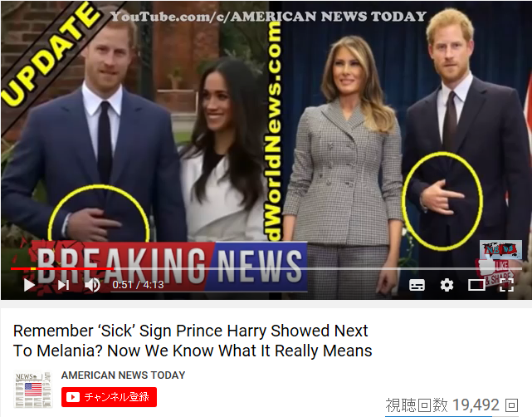This screenshot has height=417, width=532.
Task: Click the 0:51 / 4:13 time display
Action: pos(138,285)
